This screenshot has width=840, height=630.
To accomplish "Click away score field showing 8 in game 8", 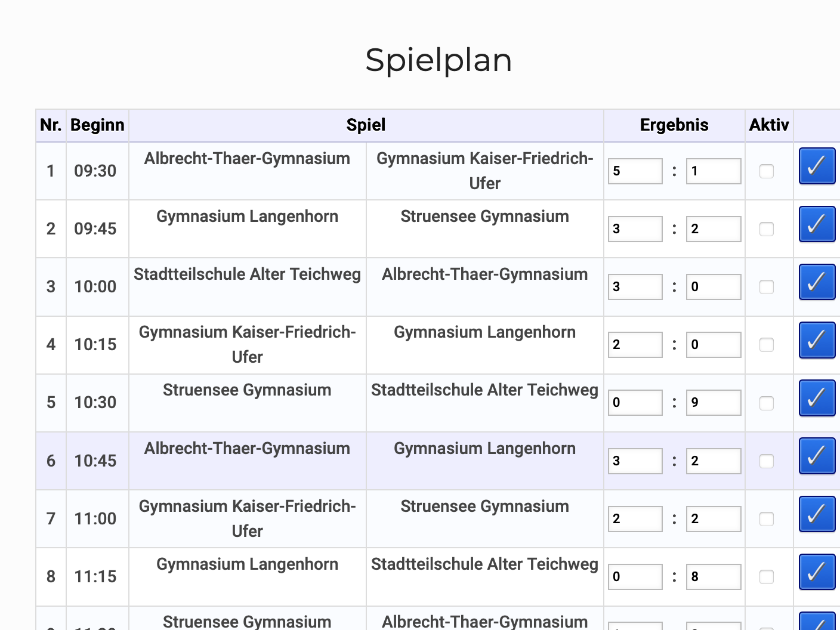I will (713, 577).
